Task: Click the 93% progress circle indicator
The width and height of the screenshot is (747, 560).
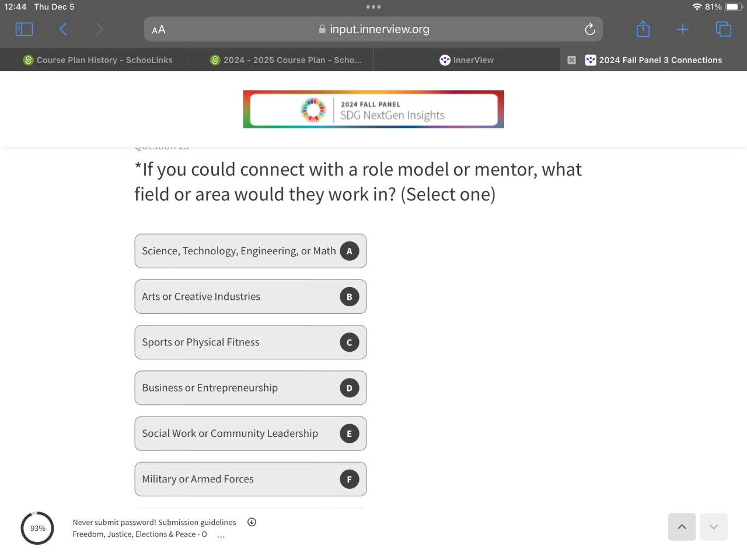Action: 37,528
